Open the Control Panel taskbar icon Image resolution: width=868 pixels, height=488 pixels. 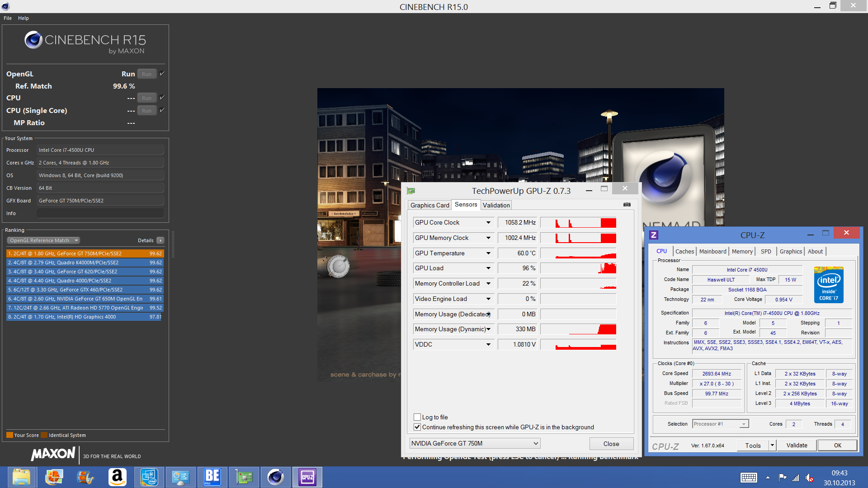click(x=180, y=477)
